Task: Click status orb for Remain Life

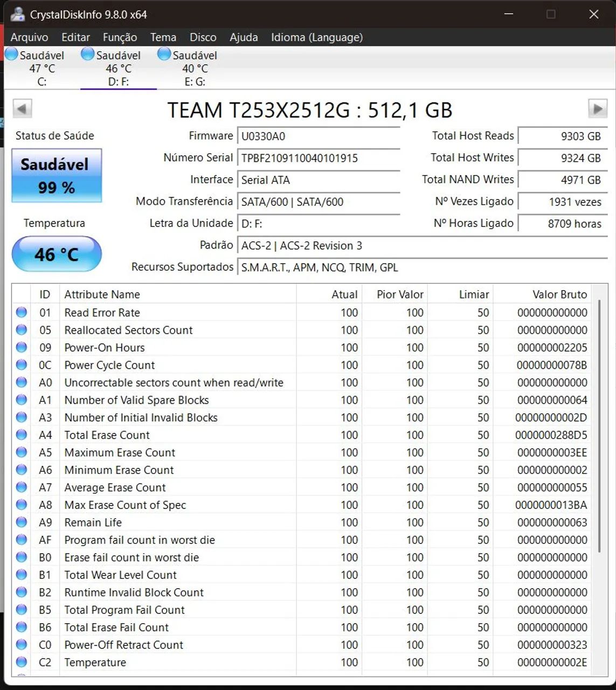Action: click(x=22, y=522)
